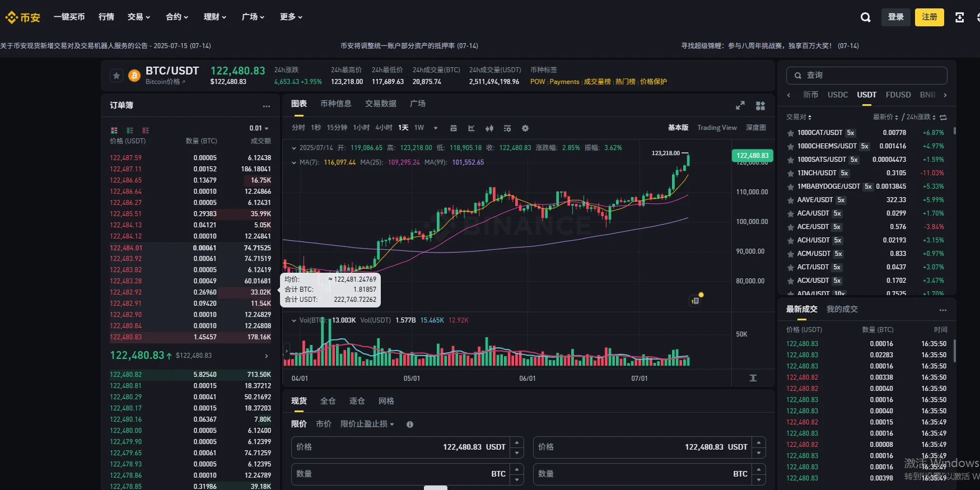
Task: Favorite 1000CAT/USDT with its star
Action: coord(791,133)
